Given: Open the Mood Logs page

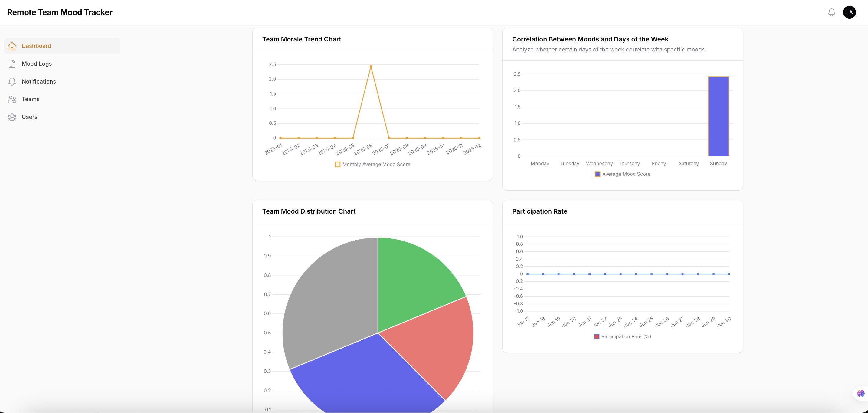Looking at the screenshot, I should 37,64.
